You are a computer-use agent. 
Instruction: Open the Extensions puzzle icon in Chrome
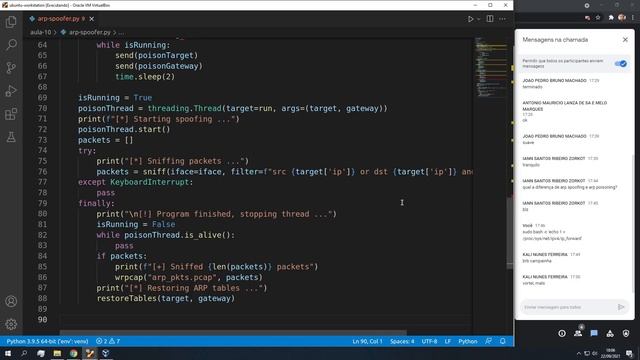(x=611, y=18)
